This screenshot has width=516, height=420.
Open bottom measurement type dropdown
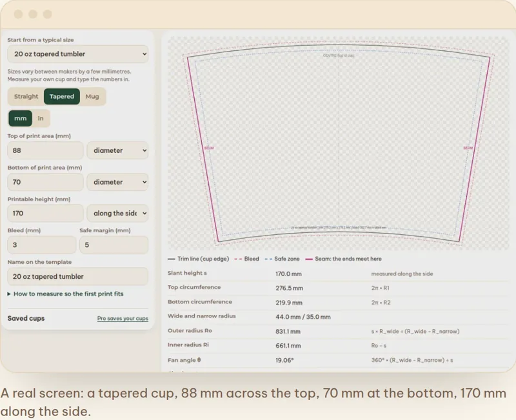click(x=117, y=182)
